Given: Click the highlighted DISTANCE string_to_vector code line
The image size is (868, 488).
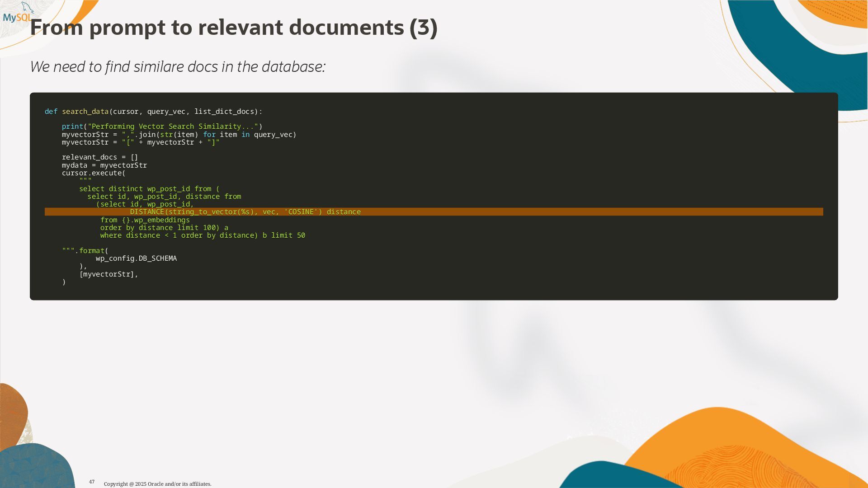Looking at the screenshot, I should (x=245, y=212).
